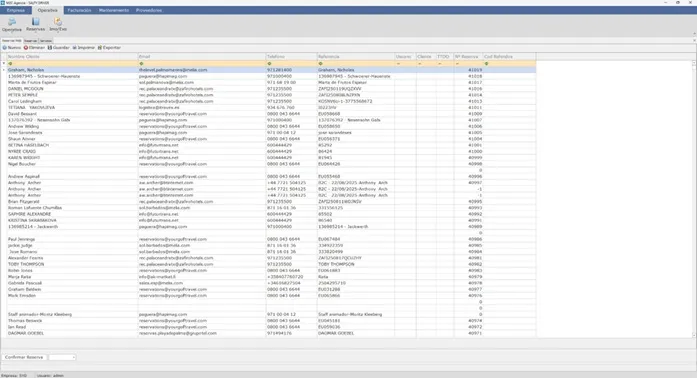
Task: Select the Reservas document tab
Action: (31, 40)
